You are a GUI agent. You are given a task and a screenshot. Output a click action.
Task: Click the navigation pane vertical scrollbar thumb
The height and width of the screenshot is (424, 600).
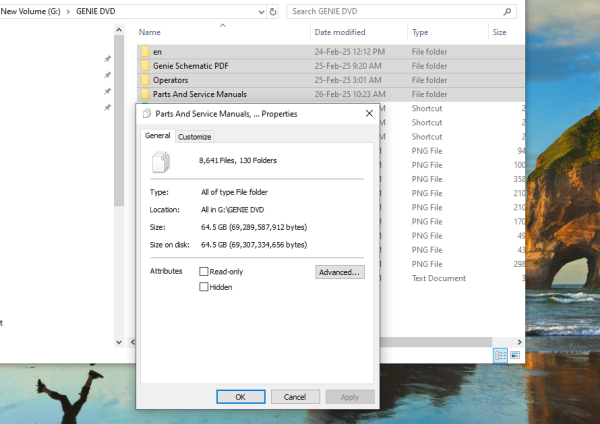pos(119,121)
